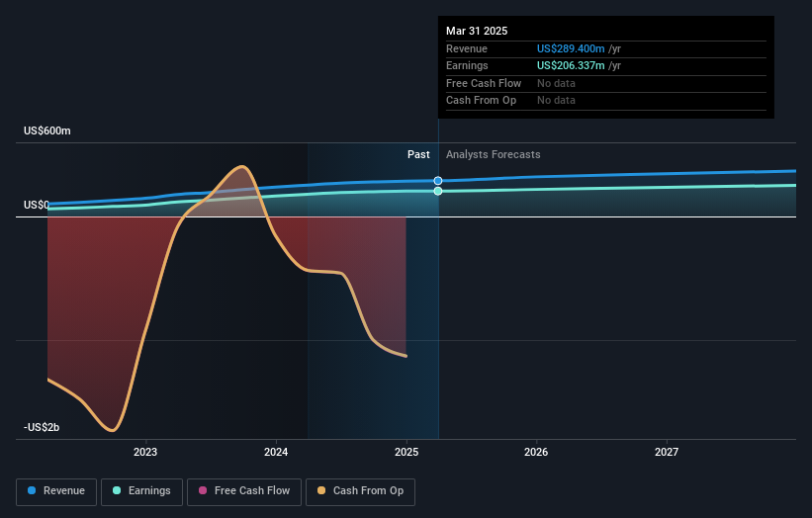Click the 2025 x-axis label
The width and height of the screenshot is (812, 518).
coord(406,453)
